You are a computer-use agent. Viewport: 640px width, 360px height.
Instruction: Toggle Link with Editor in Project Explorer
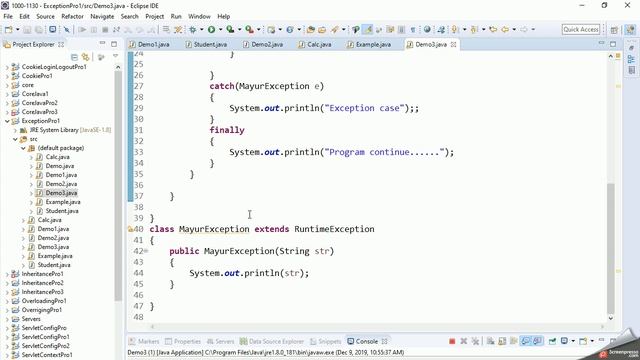85,57
